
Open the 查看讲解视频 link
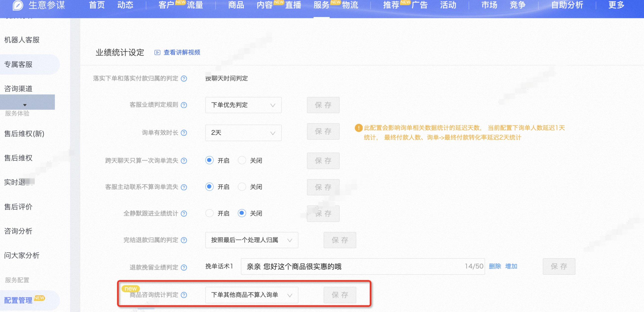point(182,53)
